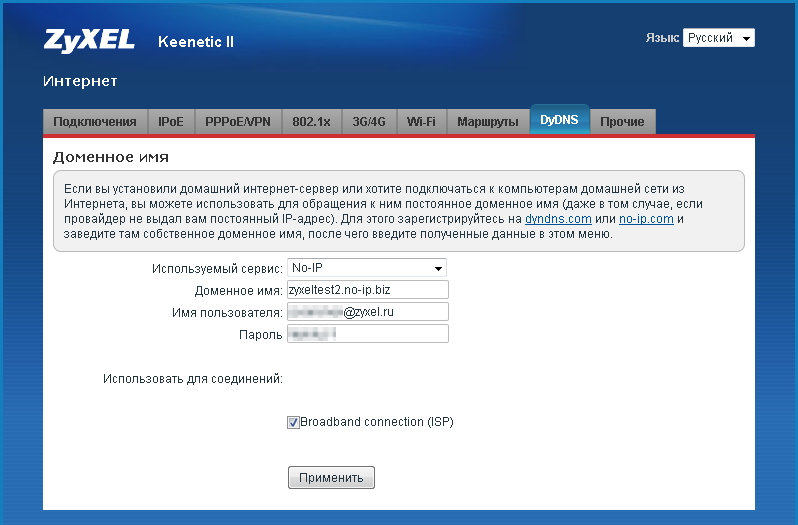Focus the Имя пользователя field

367,312
